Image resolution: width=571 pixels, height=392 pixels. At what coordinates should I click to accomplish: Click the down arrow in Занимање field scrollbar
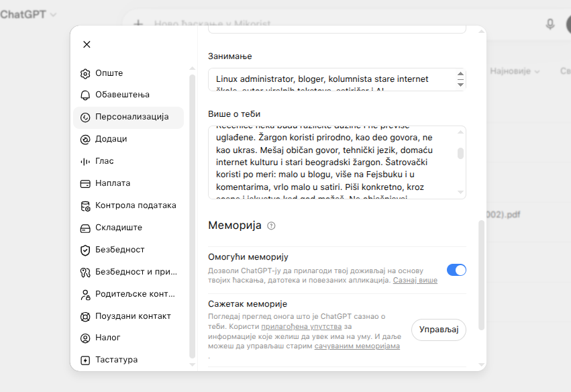click(x=460, y=85)
